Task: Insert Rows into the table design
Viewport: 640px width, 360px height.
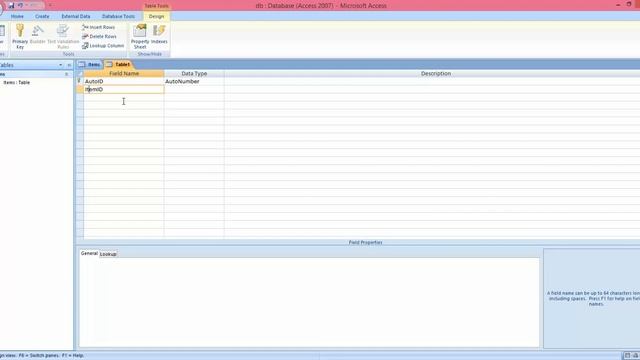Action: [x=98, y=27]
